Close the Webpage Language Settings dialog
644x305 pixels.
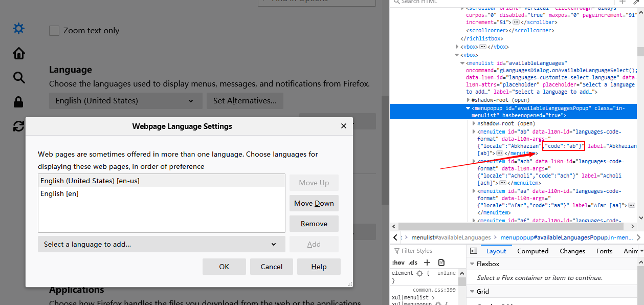344,126
